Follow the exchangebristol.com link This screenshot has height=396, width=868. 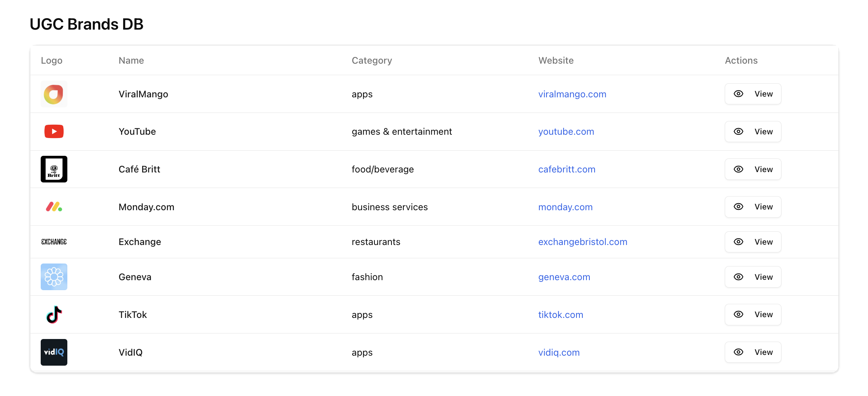click(582, 242)
